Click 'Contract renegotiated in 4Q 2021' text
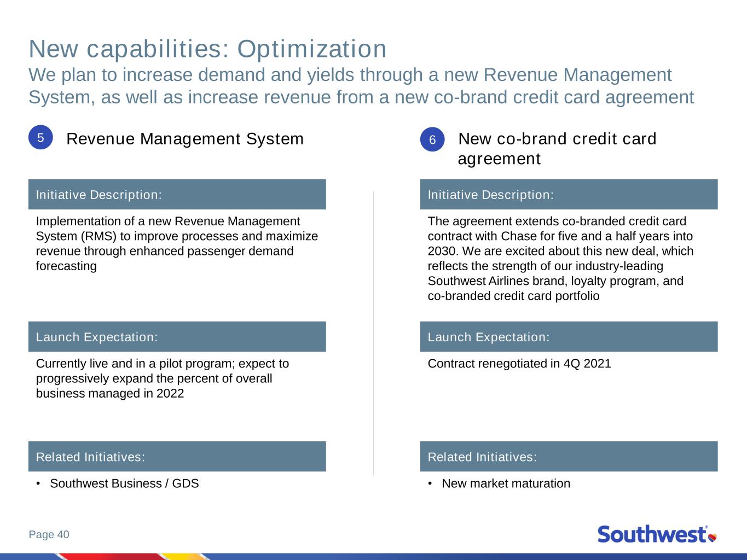Screen dimensions: 747x560 (x=519, y=364)
